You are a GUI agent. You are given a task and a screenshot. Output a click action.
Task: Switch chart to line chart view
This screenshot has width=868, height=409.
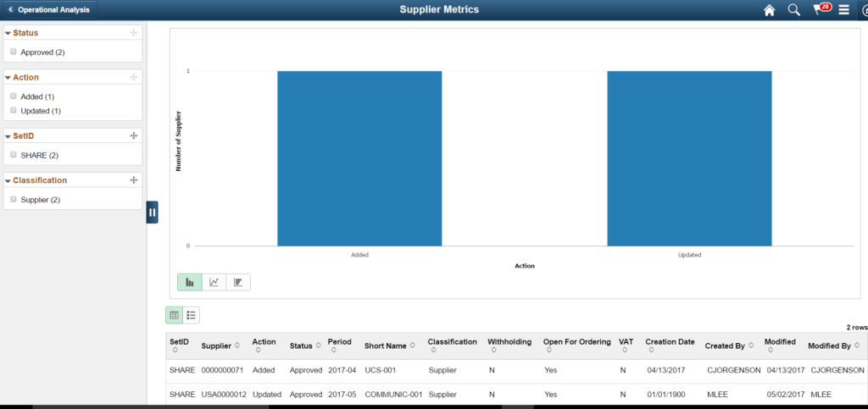click(x=214, y=282)
